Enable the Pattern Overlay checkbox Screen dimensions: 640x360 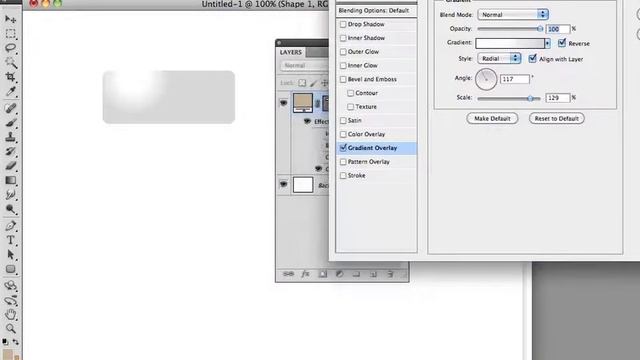click(x=343, y=162)
